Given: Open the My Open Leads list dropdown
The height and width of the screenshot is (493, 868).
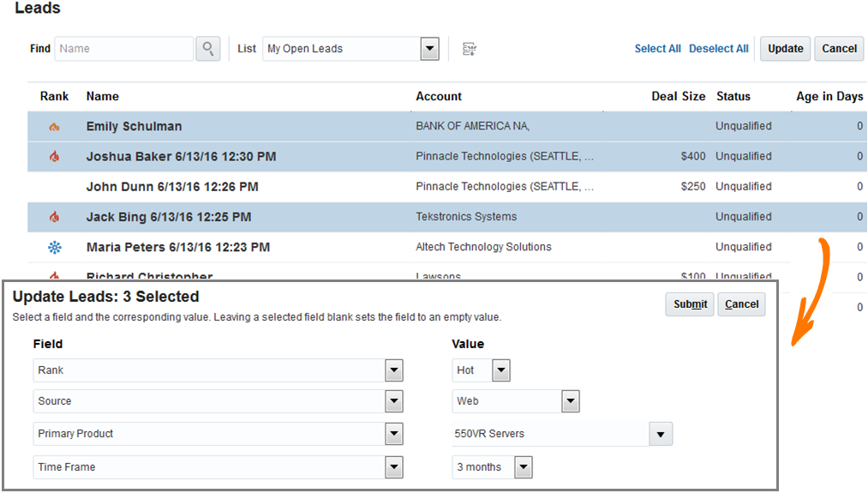Looking at the screenshot, I should point(430,49).
